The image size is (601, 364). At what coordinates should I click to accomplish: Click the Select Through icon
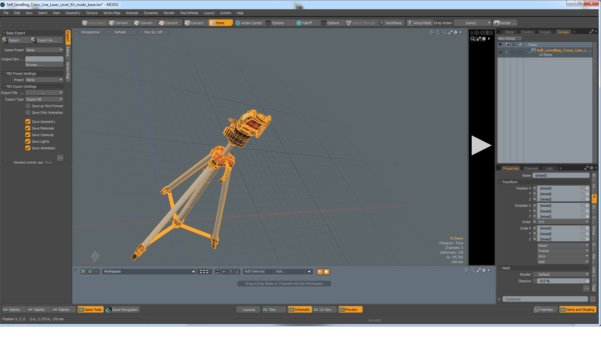pyautogui.click(x=348, y=23)
